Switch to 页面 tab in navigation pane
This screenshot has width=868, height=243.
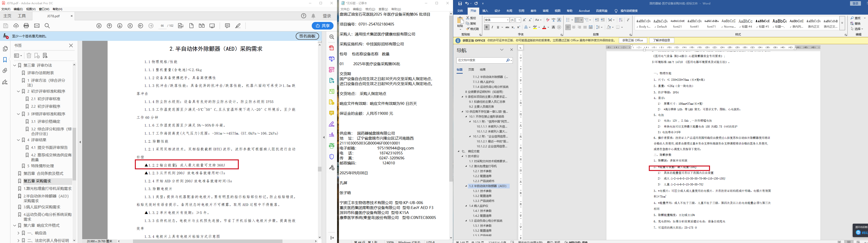coord(471,69)
